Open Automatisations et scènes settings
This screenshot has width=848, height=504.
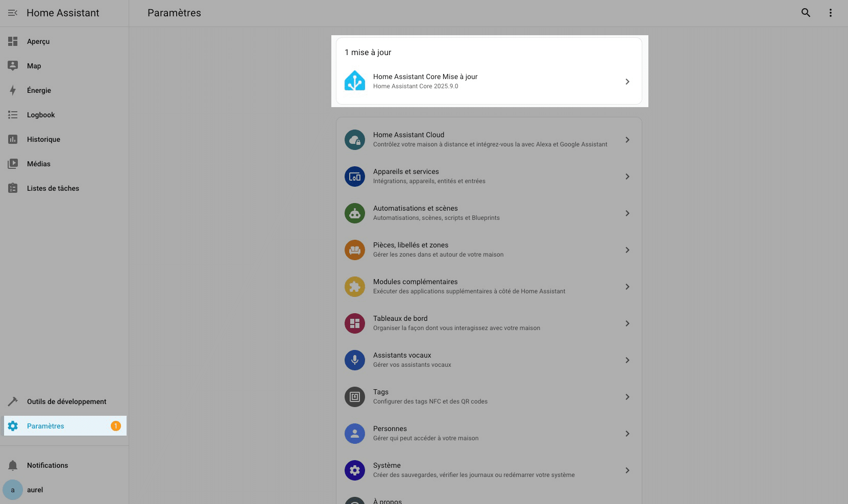pyautogui.click(x=489, y=213)
